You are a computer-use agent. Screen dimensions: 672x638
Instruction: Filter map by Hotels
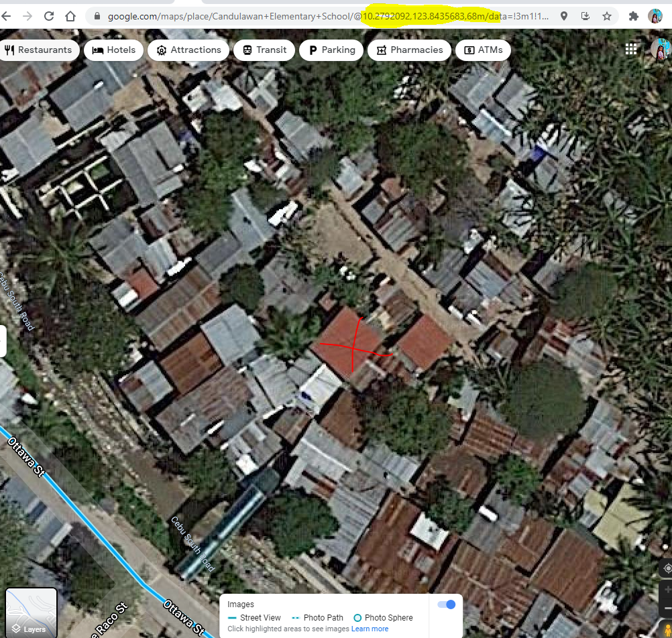114,50
